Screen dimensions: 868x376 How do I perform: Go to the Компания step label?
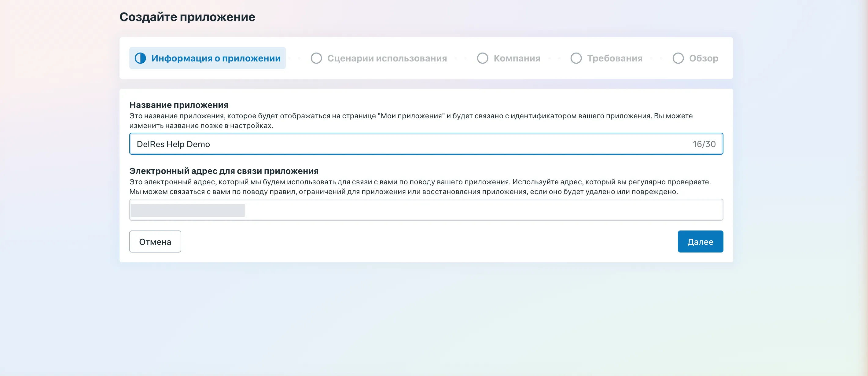point(517,58)
